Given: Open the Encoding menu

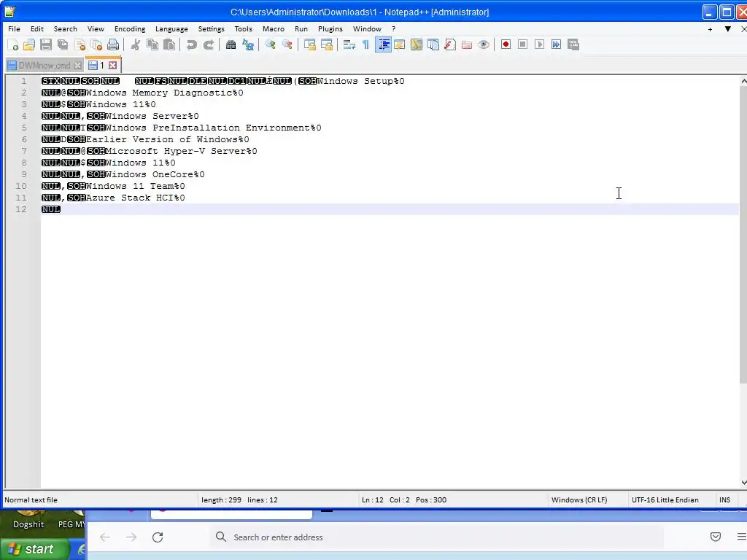Looking at the screenshot, I should tap(130, 29).
